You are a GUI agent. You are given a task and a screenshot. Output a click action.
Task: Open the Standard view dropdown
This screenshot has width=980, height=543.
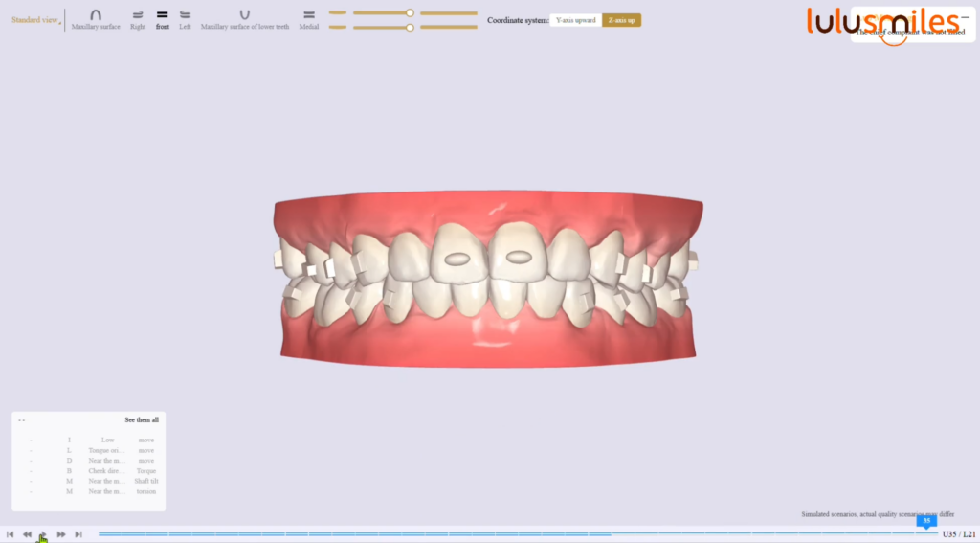coord(35,20)
